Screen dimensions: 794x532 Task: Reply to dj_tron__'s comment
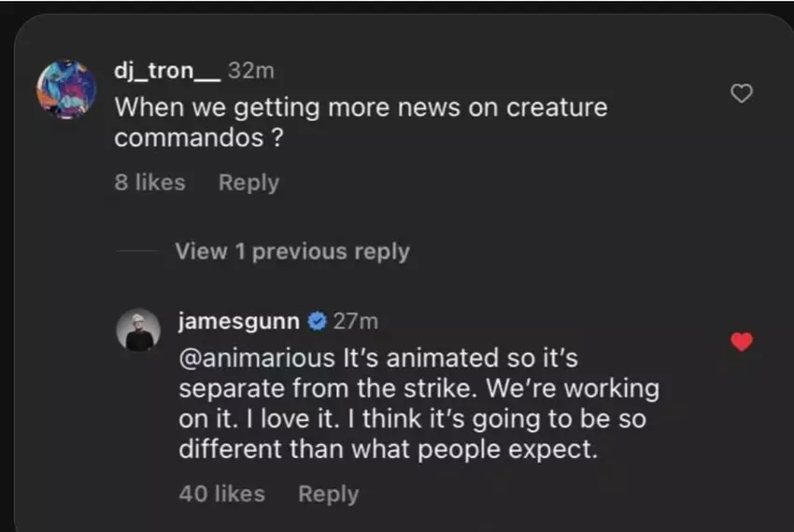248,183
